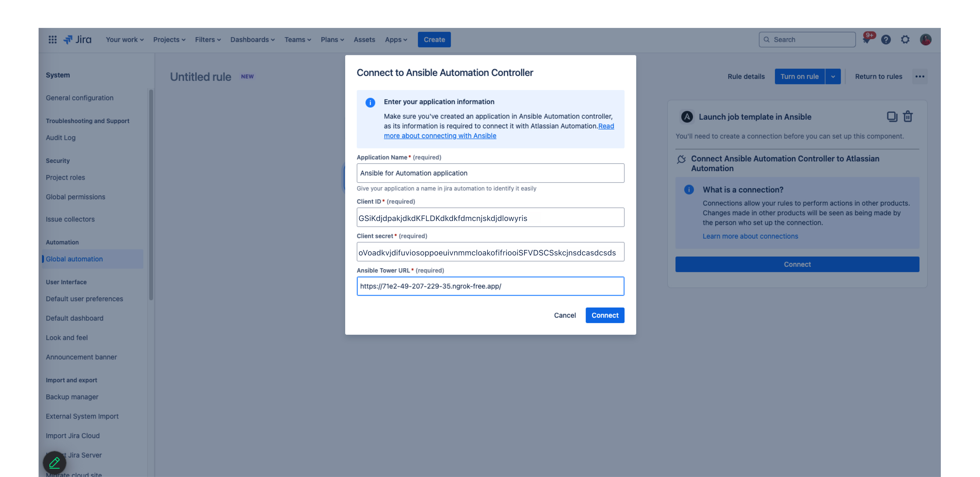
Task: Select Global automation in sidebar
Action: coord(93,258)
